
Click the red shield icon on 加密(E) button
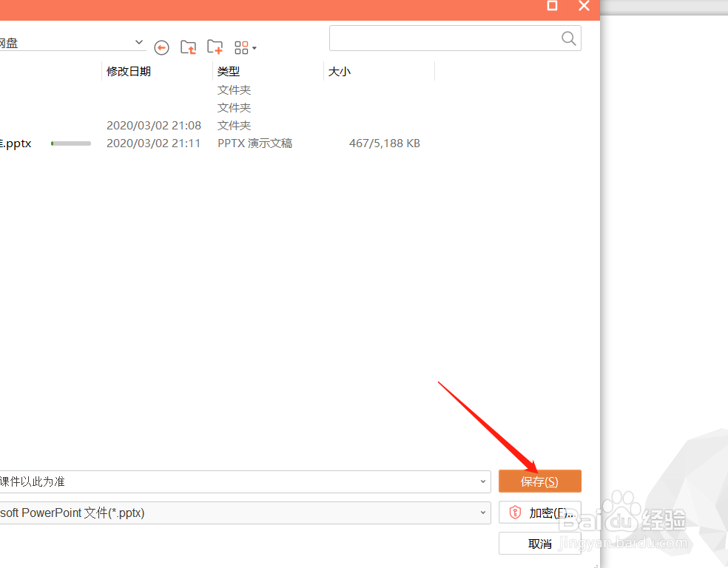tap(515, 513)
